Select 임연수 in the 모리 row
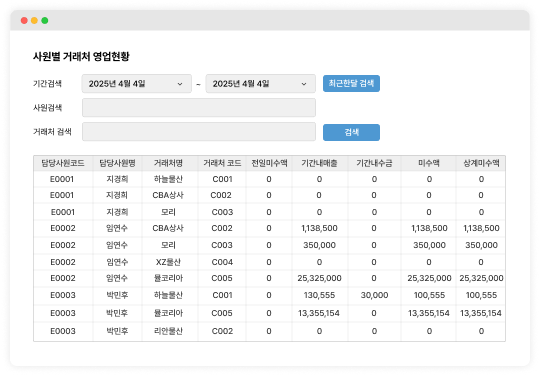The height and width of the screenshot is (376, 540). [x=117, y=245]
